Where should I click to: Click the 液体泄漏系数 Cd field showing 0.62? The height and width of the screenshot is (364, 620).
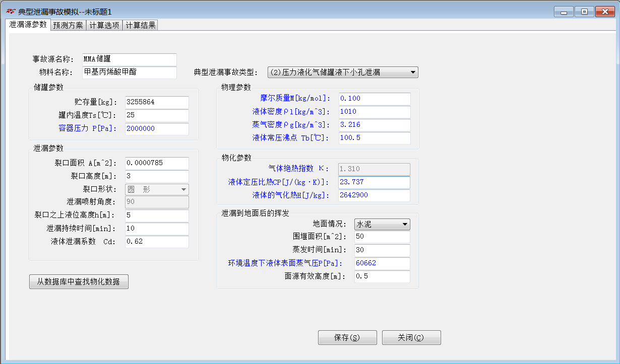point(157,242)
